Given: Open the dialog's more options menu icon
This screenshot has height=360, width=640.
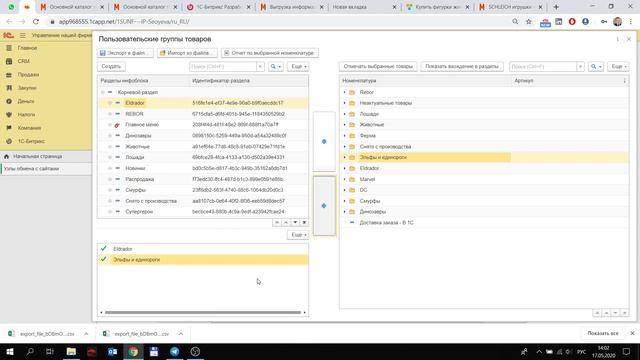Looking at the screenshot, I should click(617, 39).
